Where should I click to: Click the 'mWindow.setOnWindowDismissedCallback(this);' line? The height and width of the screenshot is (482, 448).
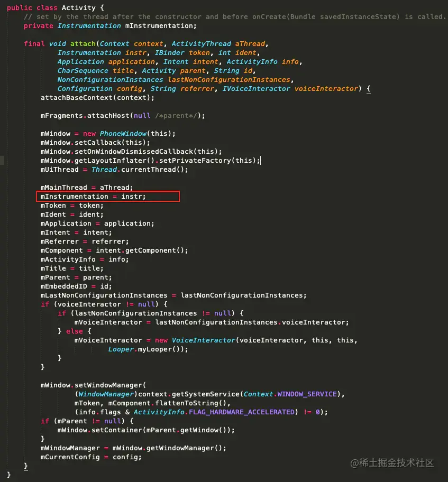[131, 152]
